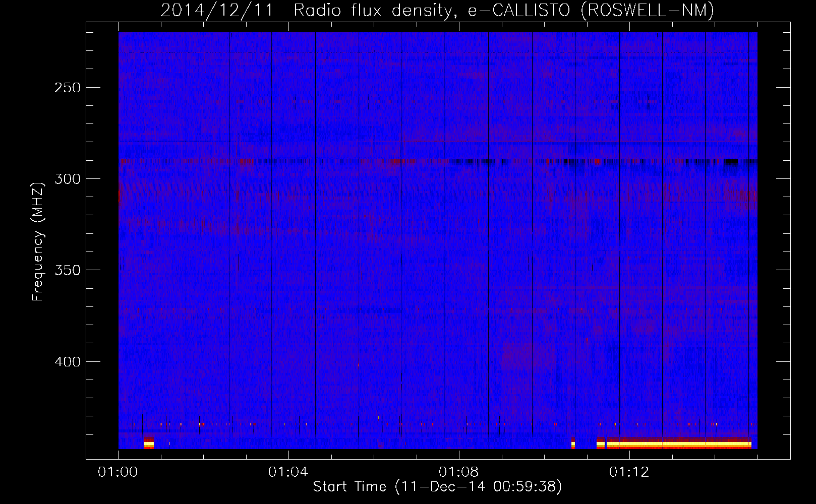Image resolution: width=816 pixels, height=504 pixels.
Task: Click the '01:08' time tick label
Action: pos(459,472)
